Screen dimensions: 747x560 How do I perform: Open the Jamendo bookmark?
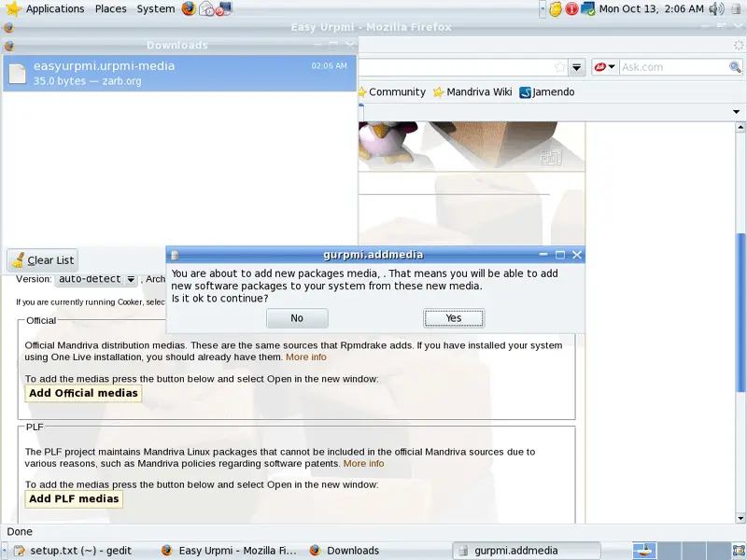547,91
